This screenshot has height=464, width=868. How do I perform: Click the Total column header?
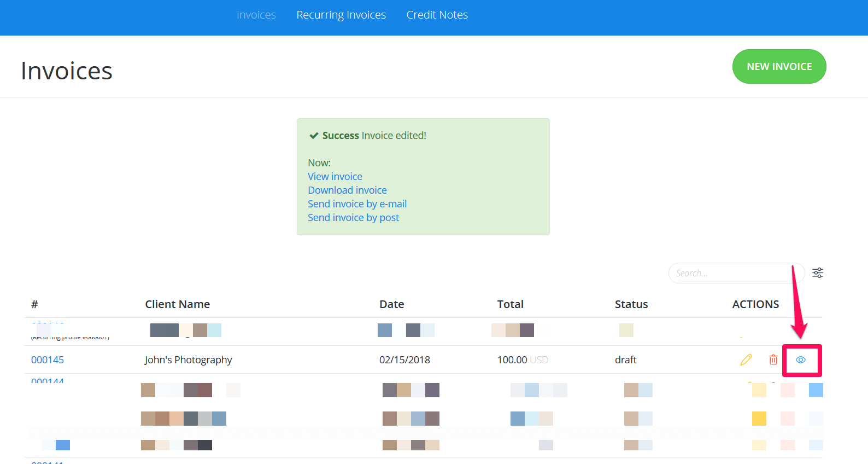point(511,304)
